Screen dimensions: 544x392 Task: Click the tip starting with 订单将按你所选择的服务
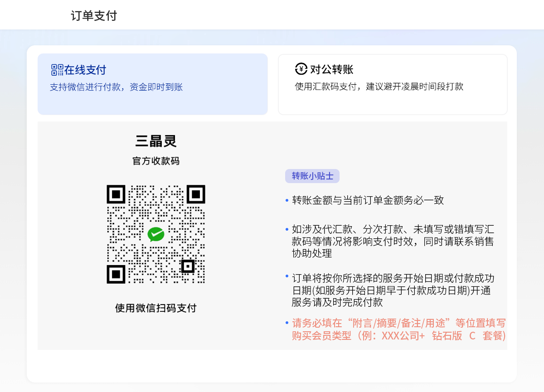(393, 290)
